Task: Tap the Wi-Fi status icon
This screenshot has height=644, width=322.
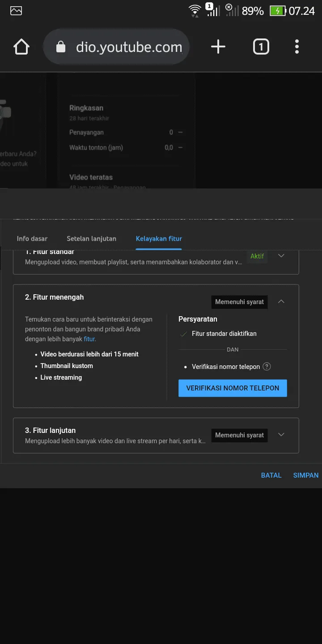Action: (195, 11)
